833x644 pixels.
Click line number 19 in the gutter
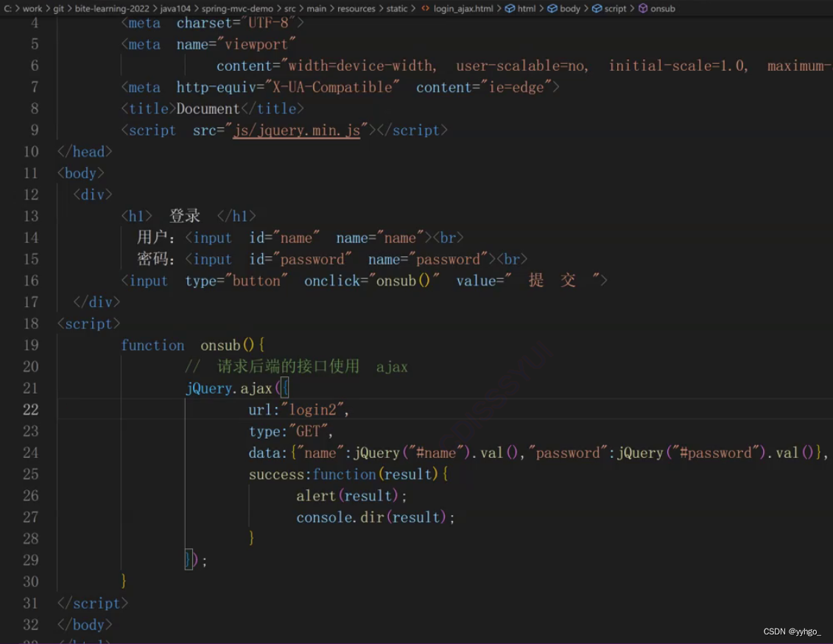click(31, 345)
